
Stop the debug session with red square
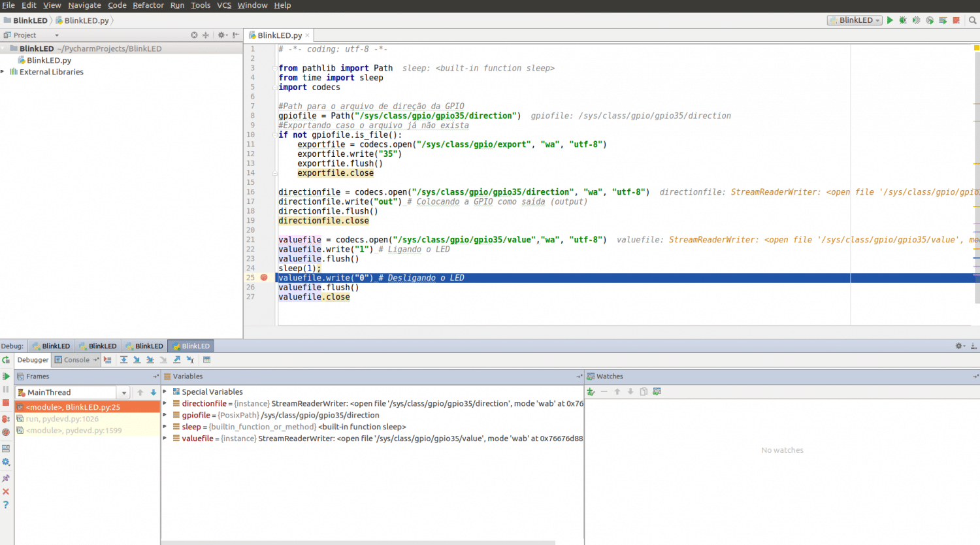click(6, 403)
